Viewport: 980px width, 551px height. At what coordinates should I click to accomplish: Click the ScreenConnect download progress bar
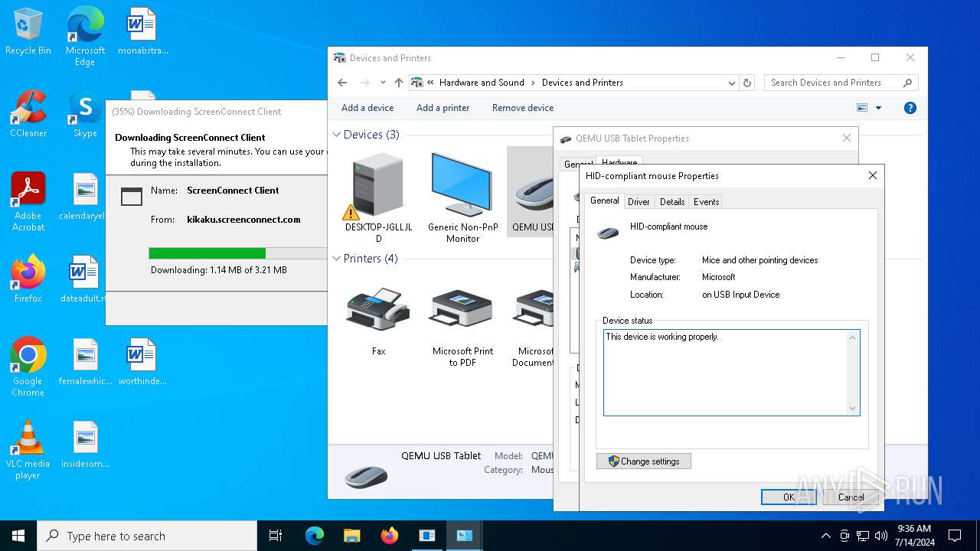(x=237, y=253)
